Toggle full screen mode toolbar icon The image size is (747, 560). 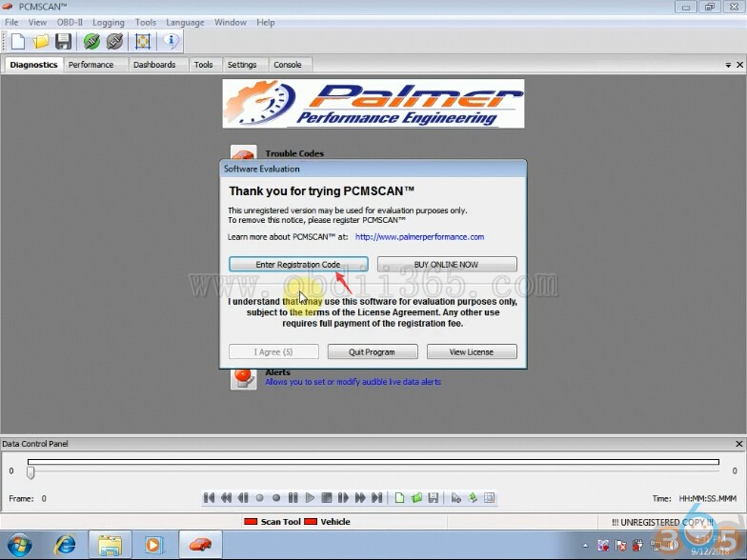click(143, 42)
